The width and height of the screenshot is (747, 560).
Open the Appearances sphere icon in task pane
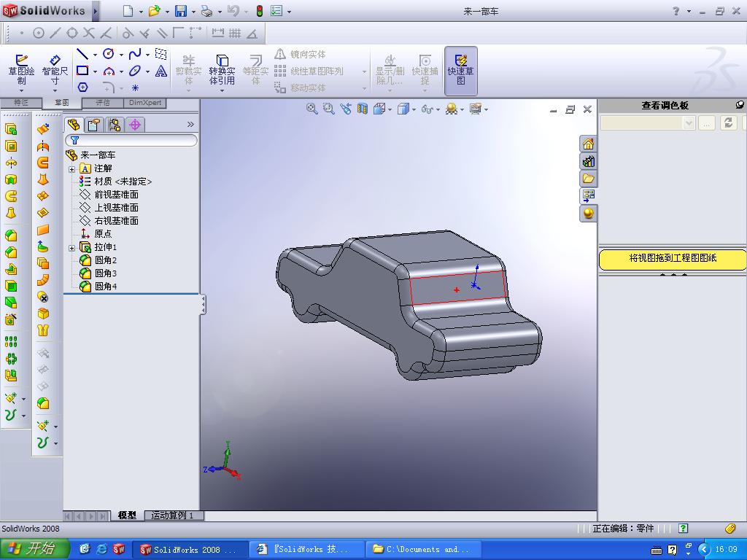pyautogui.click(x=589, y=213)
